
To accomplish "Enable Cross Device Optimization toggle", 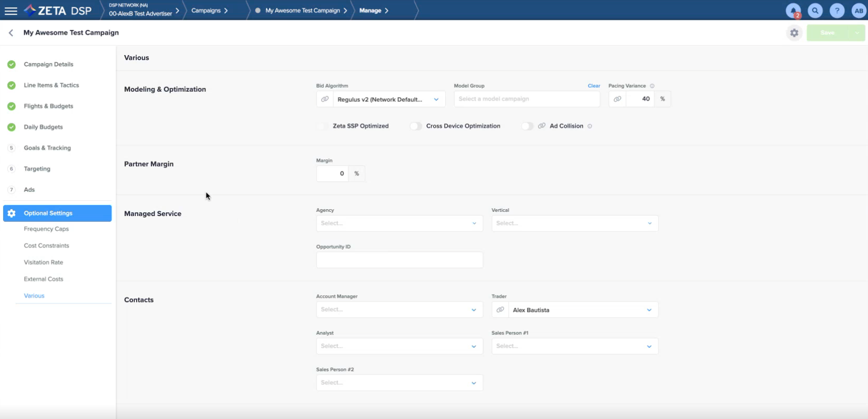I will click(x=416, y=126).
